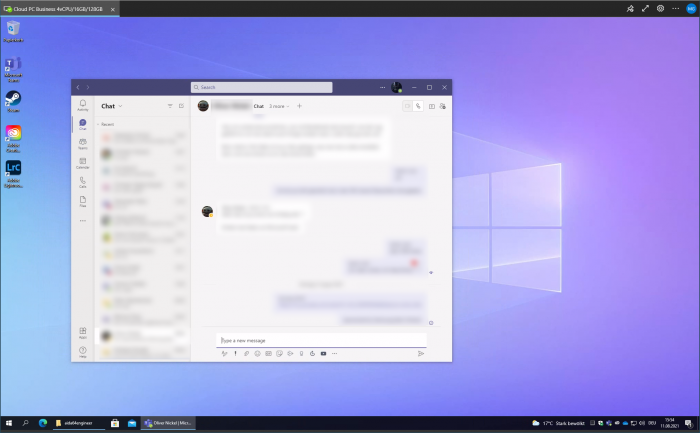Screen dimensions: 700x433
Task: Click the Teams Search box
Action: [x=262, y=87]
